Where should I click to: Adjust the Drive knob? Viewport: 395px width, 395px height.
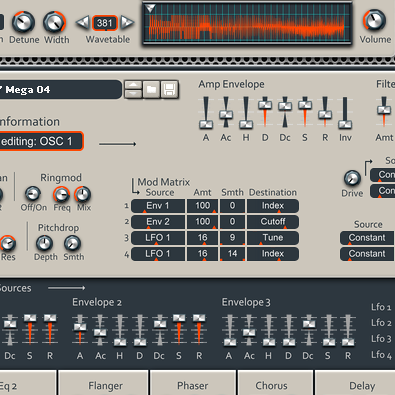point(352,178)
